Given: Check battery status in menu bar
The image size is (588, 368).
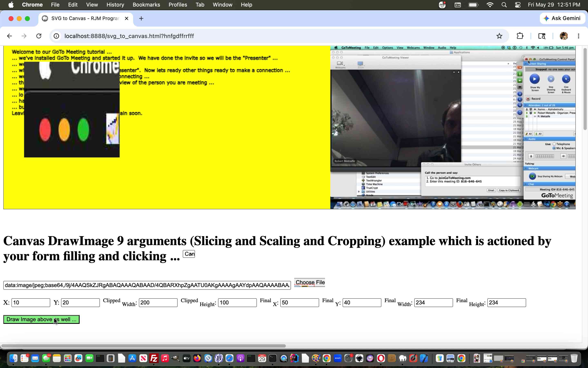Looking at the screenshot, I should [x=473, y=5].
